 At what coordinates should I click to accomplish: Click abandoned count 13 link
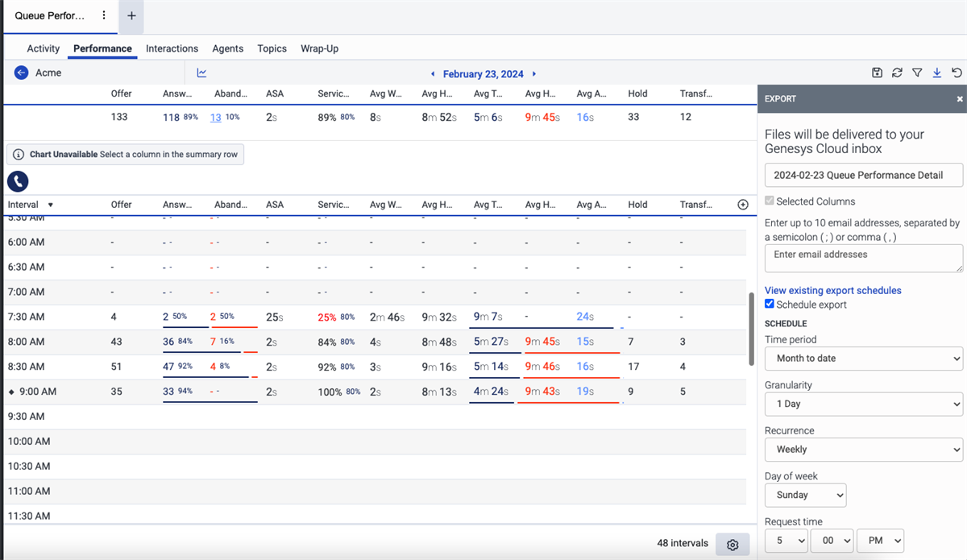215,117
